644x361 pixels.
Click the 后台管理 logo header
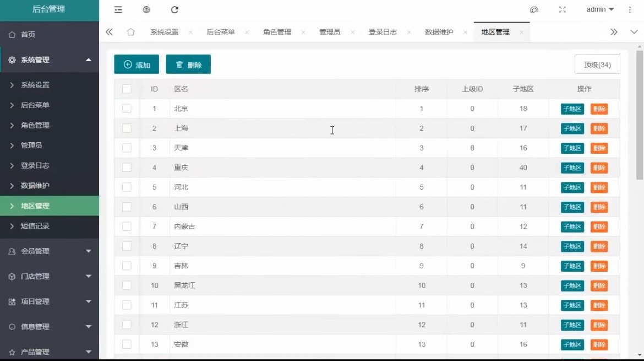[x=50, y=9]
